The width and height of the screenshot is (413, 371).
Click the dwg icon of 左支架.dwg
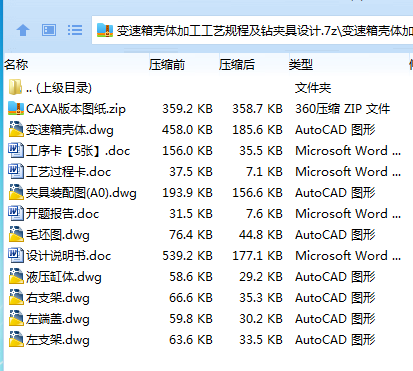16,339
